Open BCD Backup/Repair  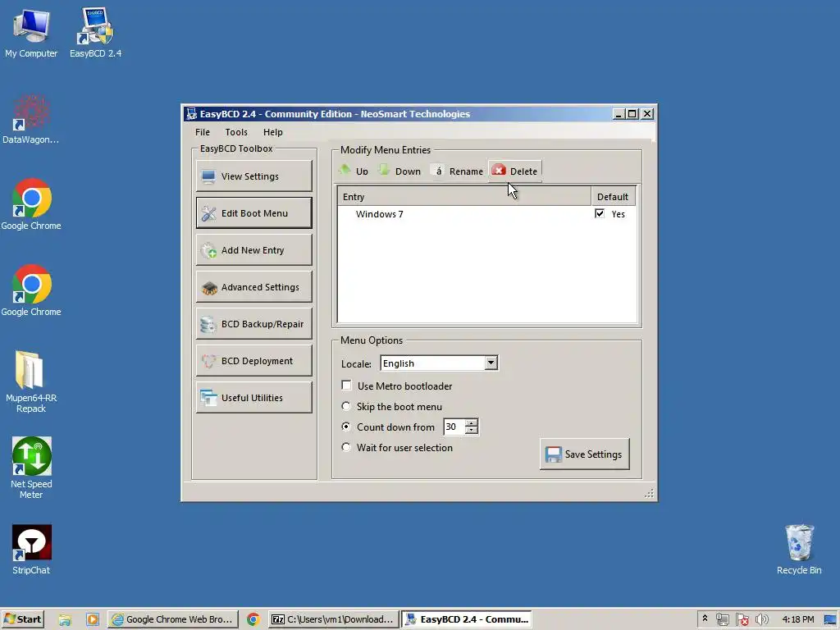pyautogui.click(x=254, y=324)
